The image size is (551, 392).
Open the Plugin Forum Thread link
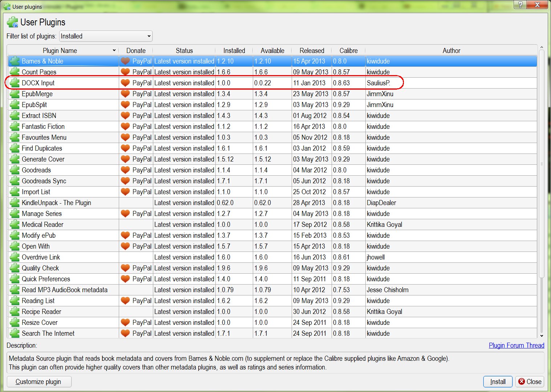(x=516, y=345)
